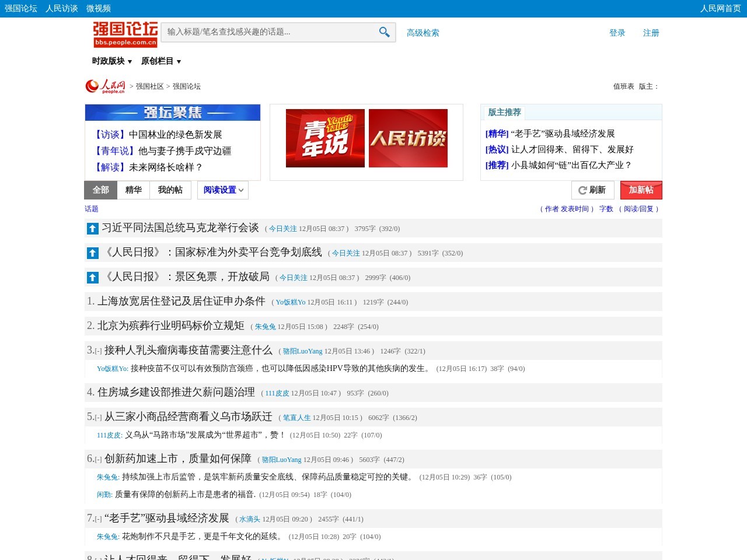Click the pinned arrow icon on the 习近平 thread
This screenshot has width=747, height=560.
coord(92,228)
